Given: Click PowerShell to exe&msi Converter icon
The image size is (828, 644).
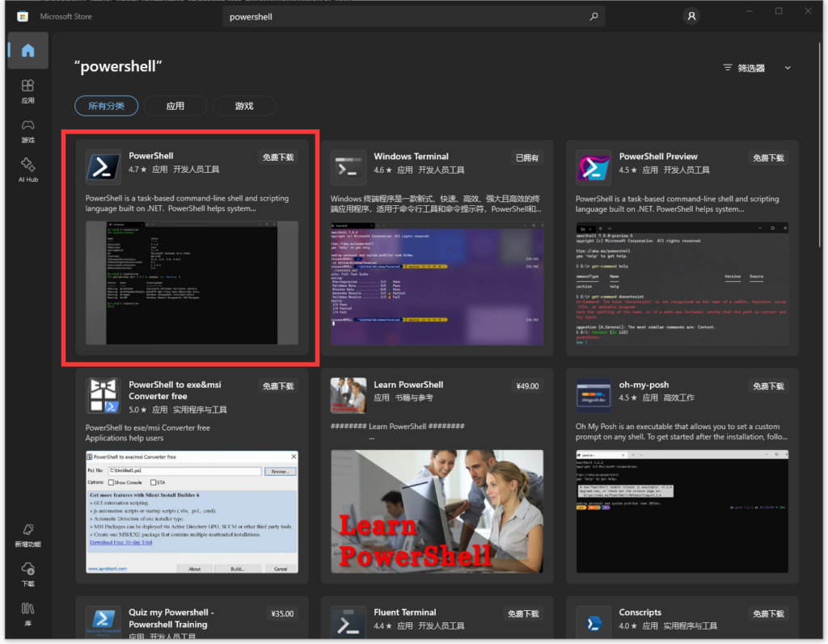Looking at the screenshot, I should point(103,396).
